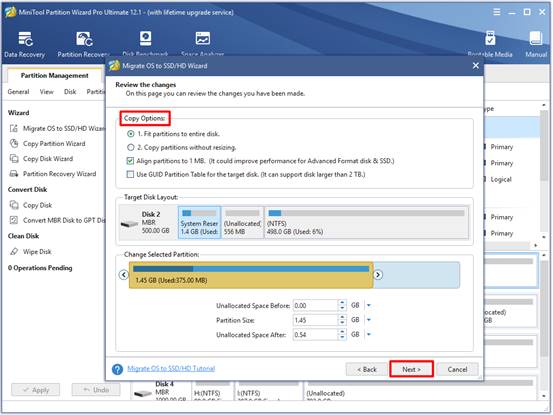Click the Partition Size spinner arrows
This screenshot has width=553, height=415.
tap(342, 320)
